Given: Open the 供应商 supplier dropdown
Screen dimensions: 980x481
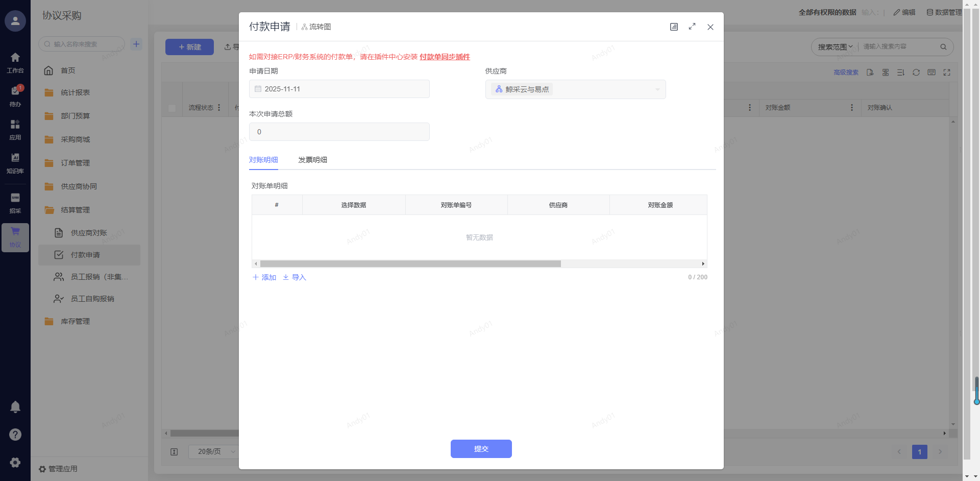Looking at the screenshot, I should [575, 89].
